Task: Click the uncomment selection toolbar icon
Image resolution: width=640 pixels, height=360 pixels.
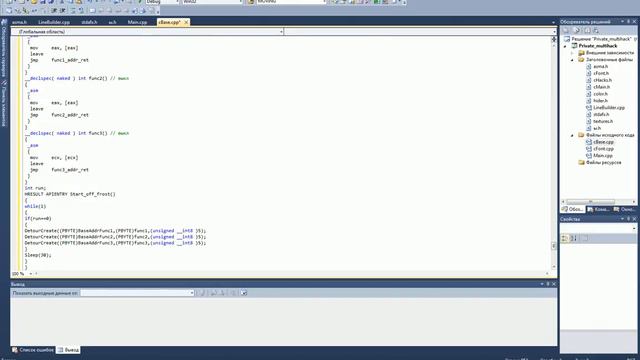Action: click(x=81, y=11)
